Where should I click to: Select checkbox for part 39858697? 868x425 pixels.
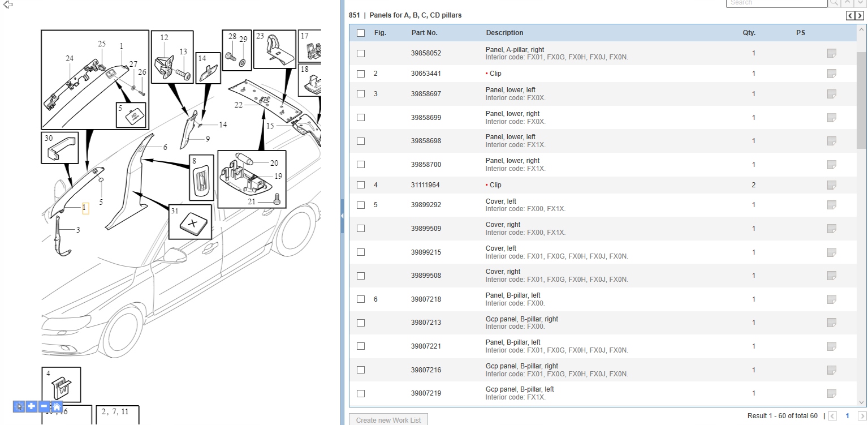(x=361, y=94)
